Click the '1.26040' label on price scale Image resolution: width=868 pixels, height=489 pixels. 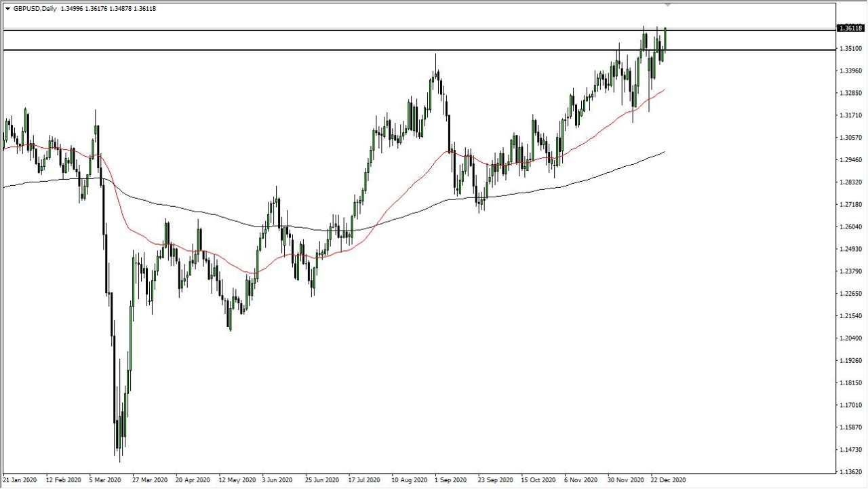[851, 227]
